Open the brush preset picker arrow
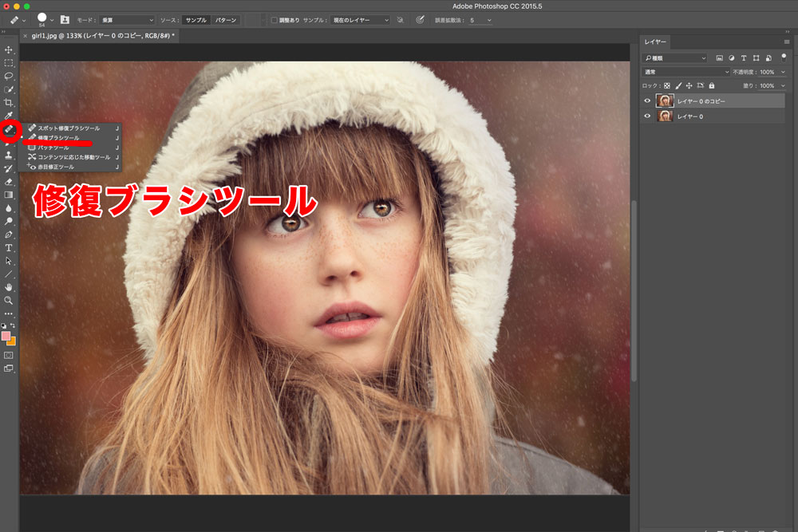798x532 pixels. tap(52, 21)
